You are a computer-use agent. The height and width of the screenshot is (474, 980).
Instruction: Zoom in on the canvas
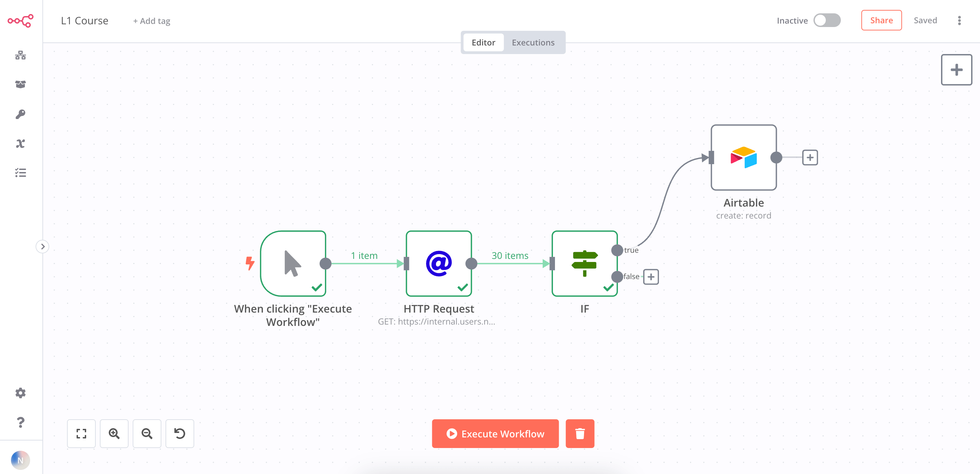pos(114,434)
